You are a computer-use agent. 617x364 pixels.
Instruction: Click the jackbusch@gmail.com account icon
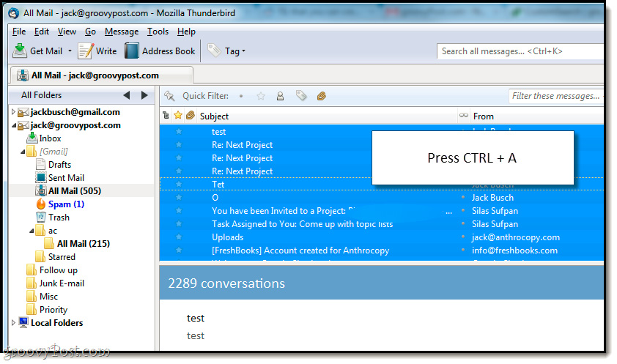click(x=23, y=113)
